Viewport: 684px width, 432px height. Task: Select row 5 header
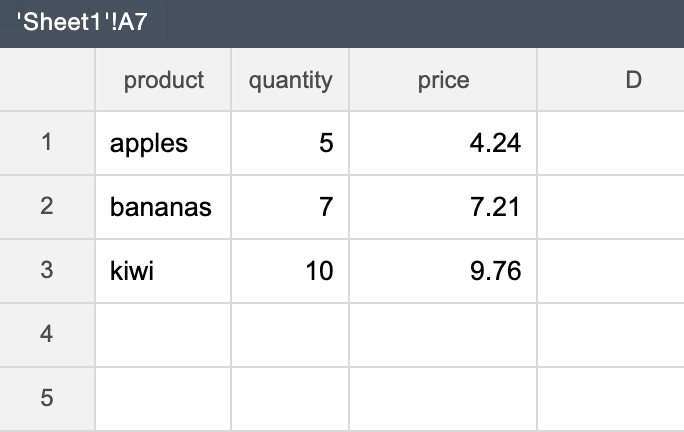(x=47, y=398)
